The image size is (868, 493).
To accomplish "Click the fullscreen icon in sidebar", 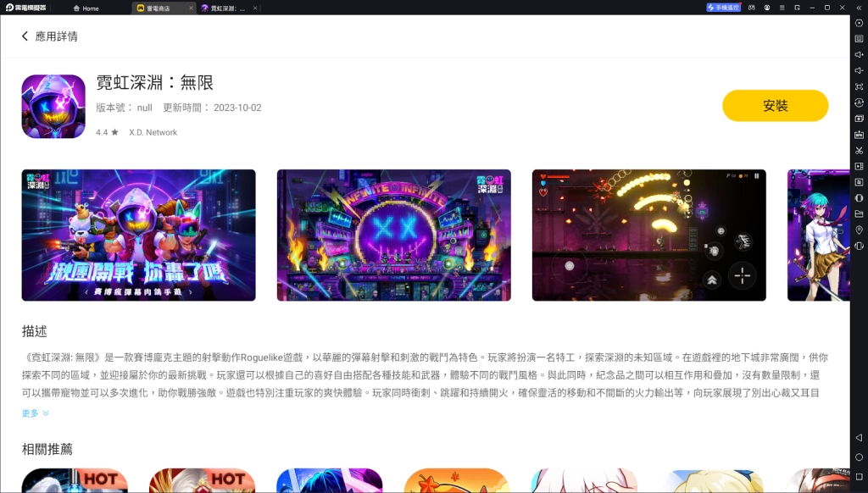I will tap(859, 86).
